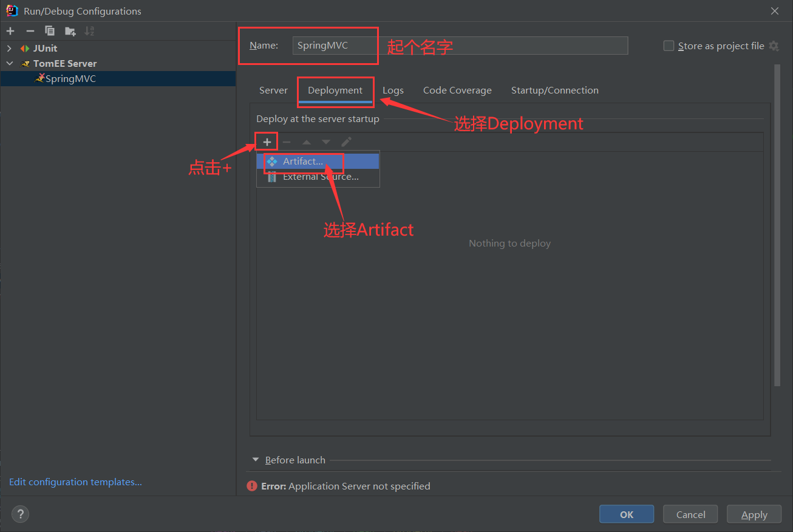Move the deployment item up
793x532 pixels.
click(307, 142)
